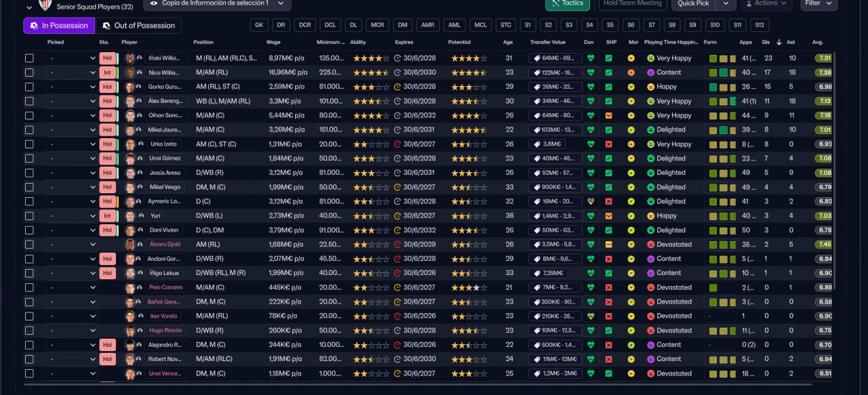Switch to the Out of Possession tab
Viewport: 868px width, 395px height.
pyautogui.click(x=138, y=26)
